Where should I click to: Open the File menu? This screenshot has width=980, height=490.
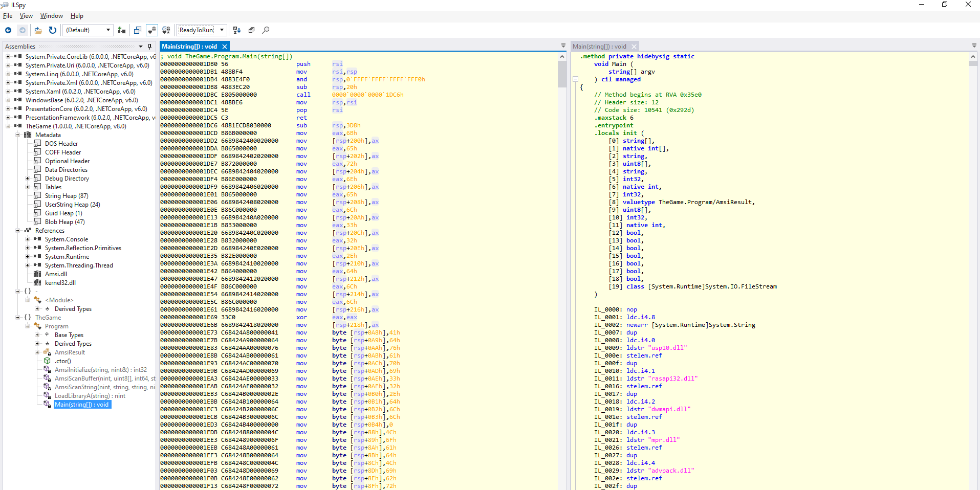click(8, 16)
